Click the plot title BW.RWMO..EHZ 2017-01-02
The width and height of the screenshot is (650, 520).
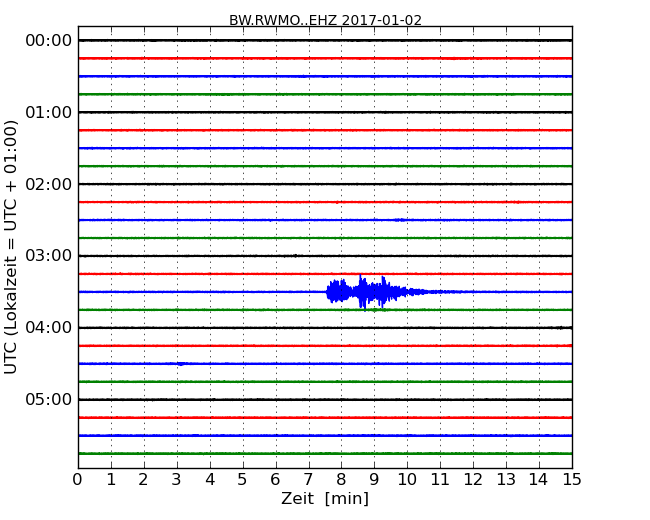coord(325,20)
